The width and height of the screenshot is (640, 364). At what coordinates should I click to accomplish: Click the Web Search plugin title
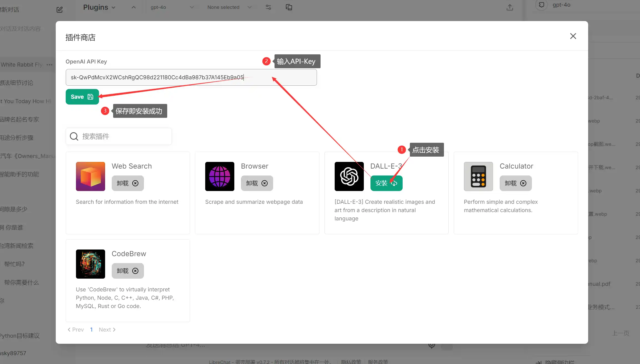click(132, 166)
